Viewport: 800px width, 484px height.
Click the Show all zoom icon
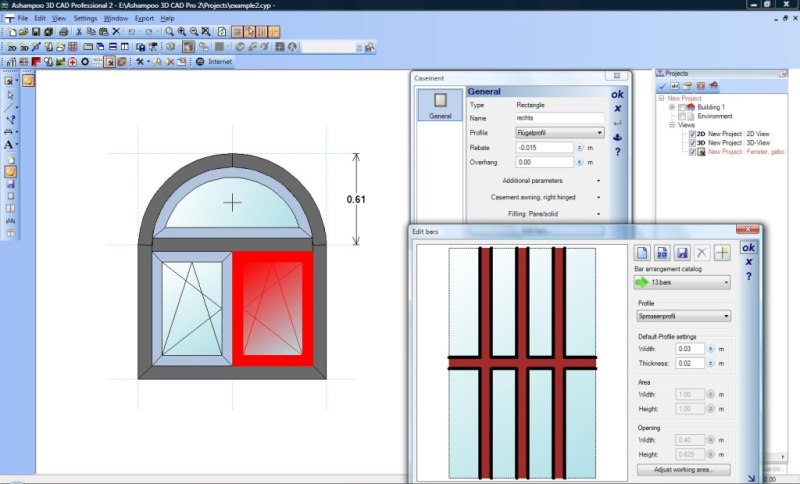[x=206, y=32]
